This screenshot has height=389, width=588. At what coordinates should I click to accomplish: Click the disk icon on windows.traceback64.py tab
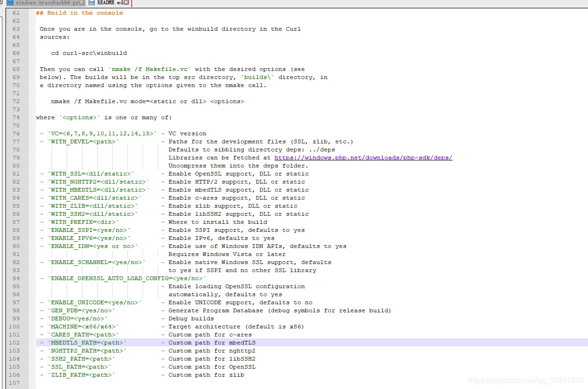[x=10, y=3]
